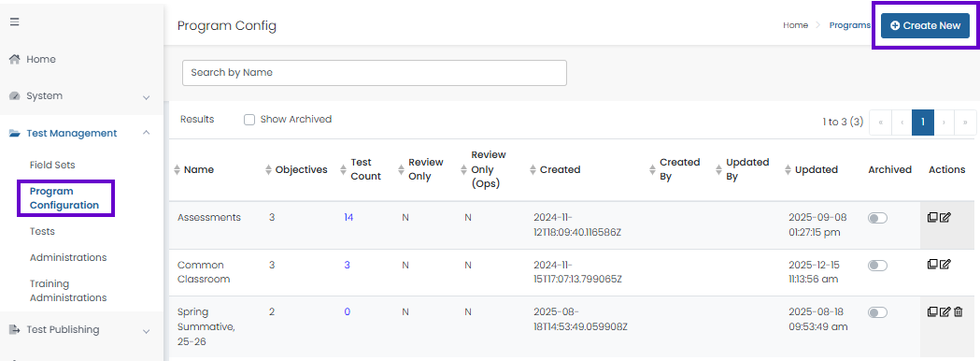Viewport: 980px width, 361px height.
Task: Open the Home item in sidebar
Action: coord(40,60)
